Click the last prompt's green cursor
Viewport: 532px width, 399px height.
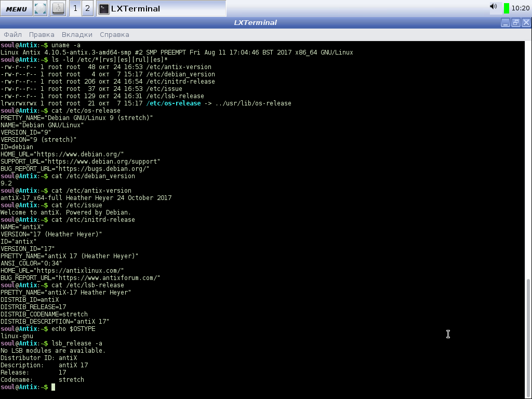tap(53, 387)
